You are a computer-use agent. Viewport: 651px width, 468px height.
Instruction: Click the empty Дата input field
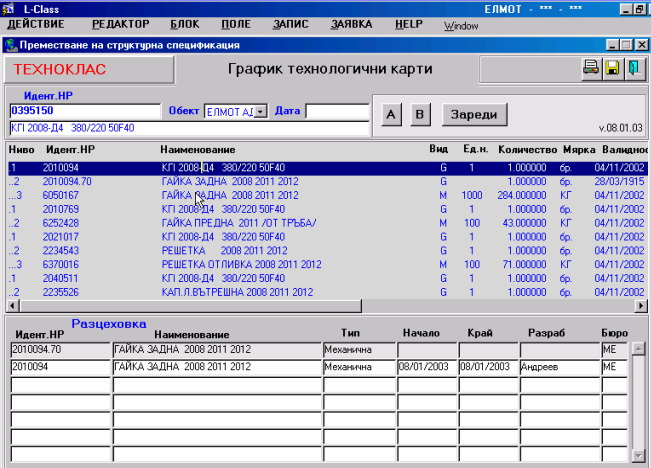(337, 111)
